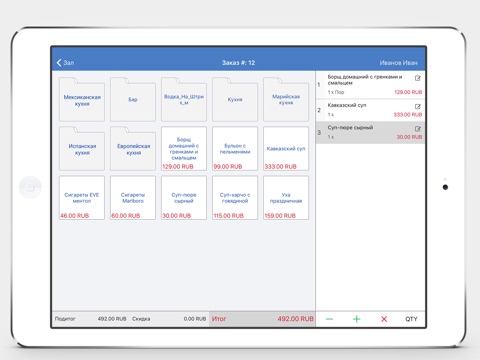Add Борщ домашний 129.00 RUB product tile
This screenshot has width=480, height=360.
(184, 149)
